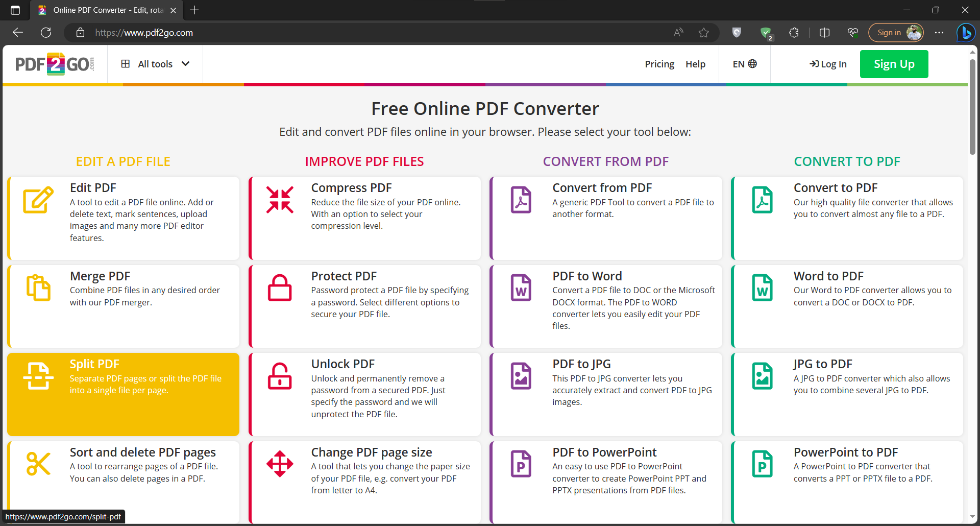This screenshot has width=980, height=526.
Task: Click the PDF to Word document icon
Action: pyautogui.click(x=521, y=288)
